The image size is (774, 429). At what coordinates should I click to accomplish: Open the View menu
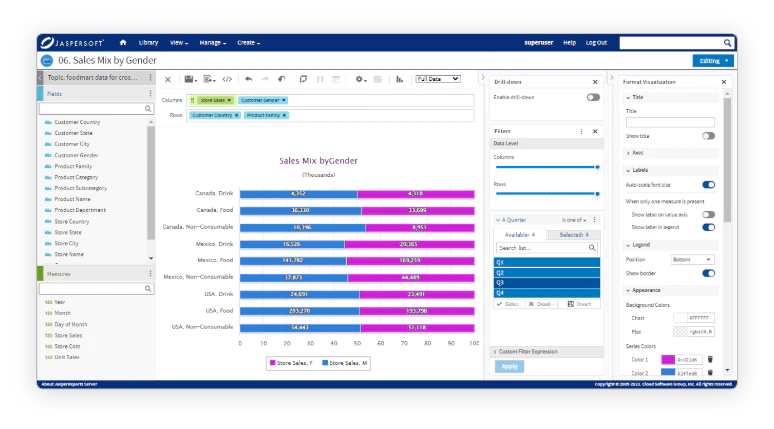(x=179, y=42)
